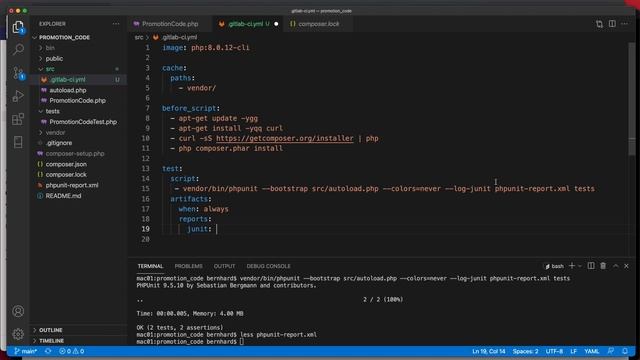Expand the bin folder
Viewport: 640px width, 360px height.
50,48
